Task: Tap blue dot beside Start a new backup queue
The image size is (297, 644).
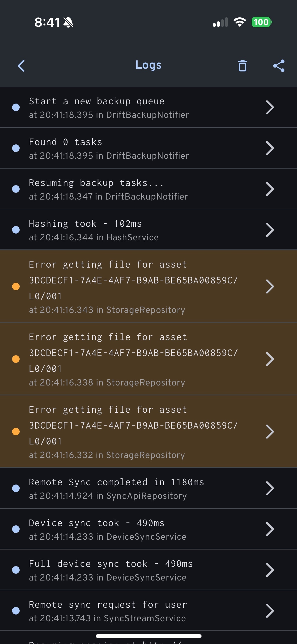Action: (16, 107)
